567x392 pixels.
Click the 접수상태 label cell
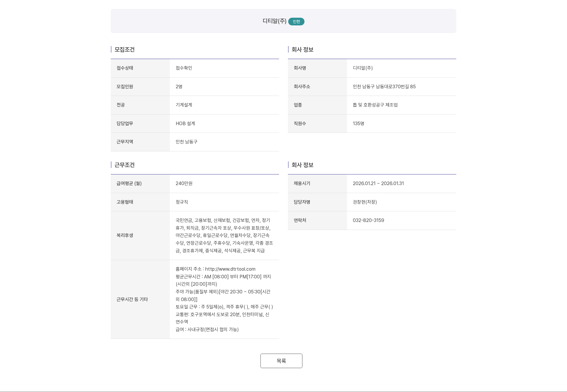[x=140, y=68]
